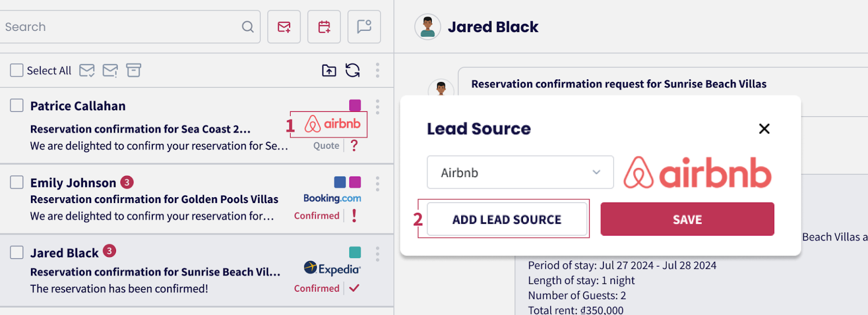
Task: Tick Patrice Callahan's message checkbox
Action: coord(17,105)
